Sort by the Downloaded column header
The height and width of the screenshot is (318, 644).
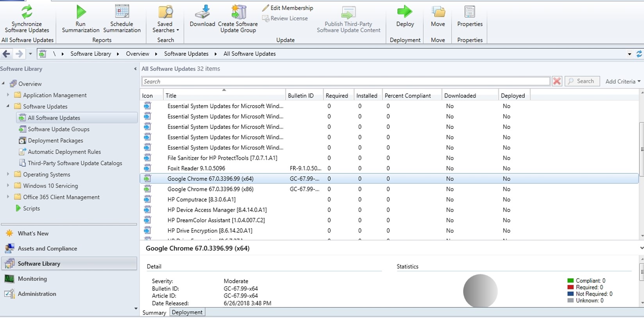tap(470, 95)
